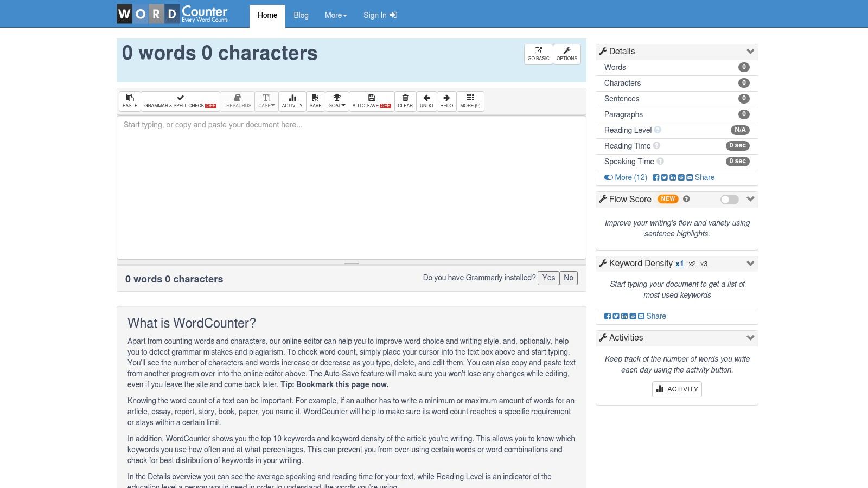Go to the Blog page

(x=301, y=15)
